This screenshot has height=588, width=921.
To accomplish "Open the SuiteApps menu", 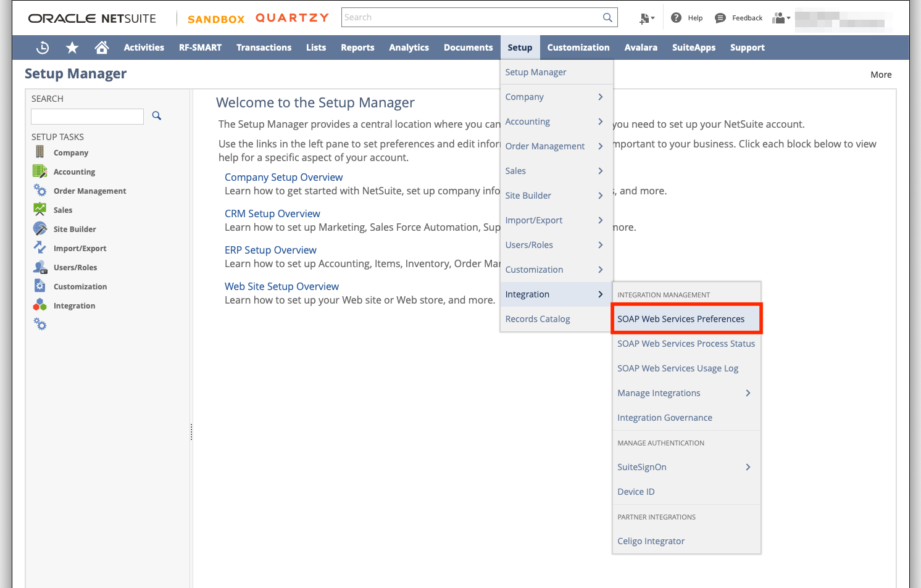I will pyautogui.click(x=694, y=48).
